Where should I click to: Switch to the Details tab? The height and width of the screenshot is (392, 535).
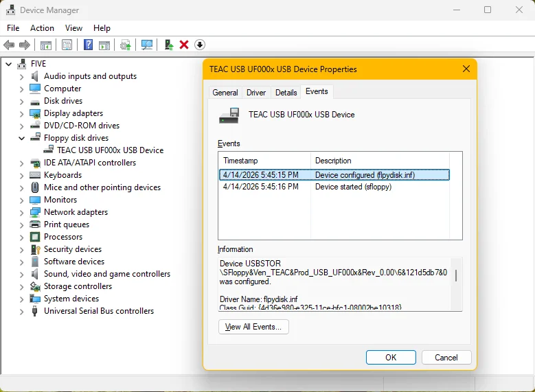click(286, 93)
